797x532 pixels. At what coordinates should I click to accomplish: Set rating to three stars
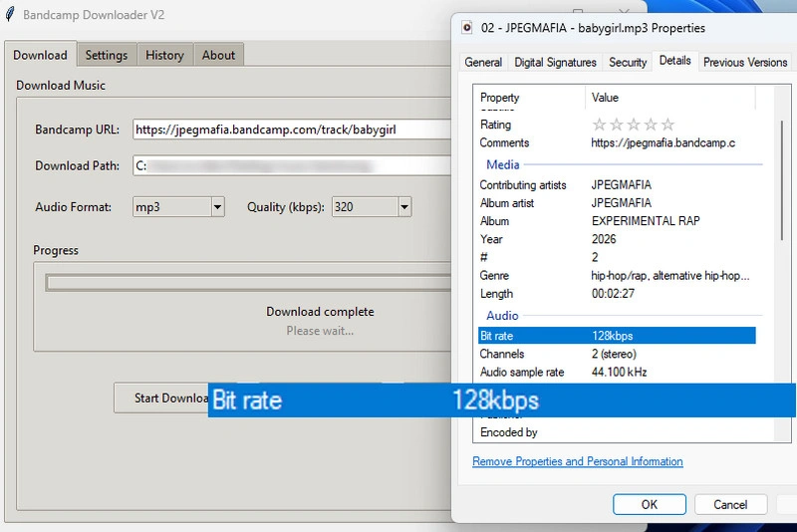pyautogui.click(x=634, y=125)
